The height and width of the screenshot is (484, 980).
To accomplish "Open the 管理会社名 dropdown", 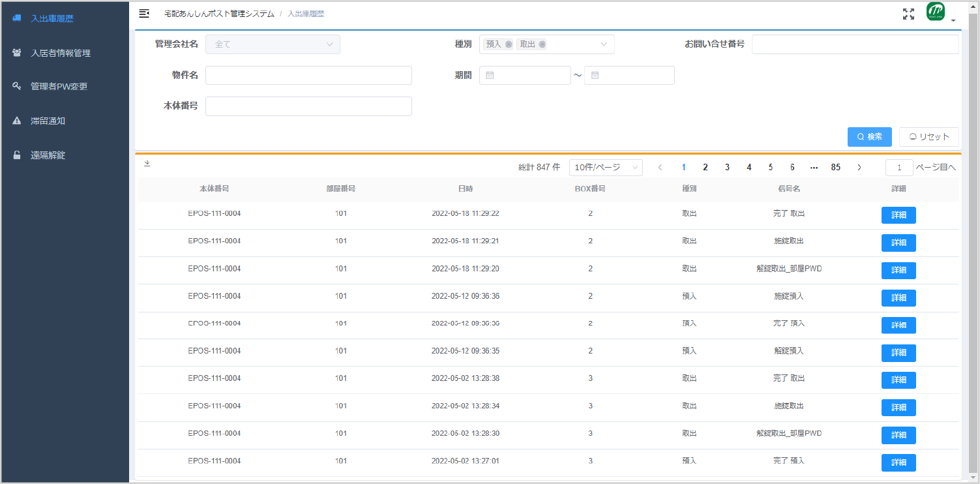I will click(273, 44).
